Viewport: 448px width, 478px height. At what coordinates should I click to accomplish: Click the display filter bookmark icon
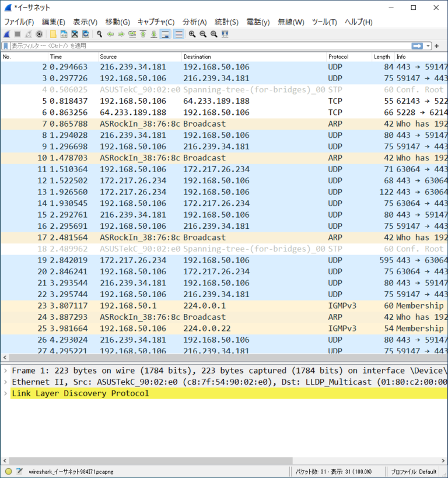(x=6, y=46)
